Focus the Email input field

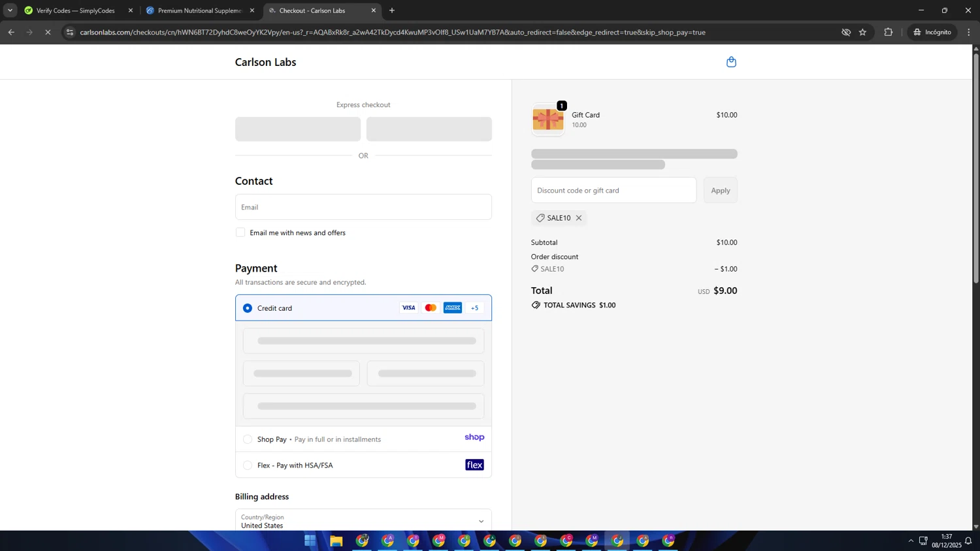[x=363, y=207]
